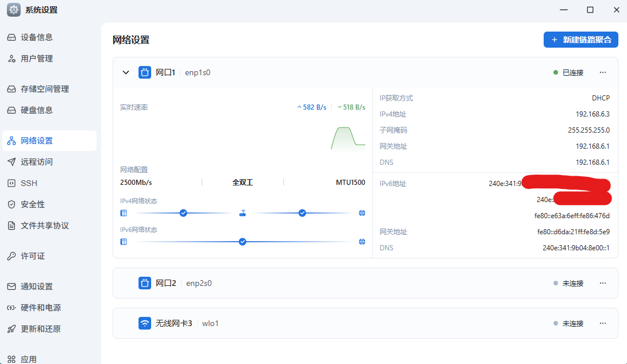
Task: Click the 安全性 shield icon
Action: point(11,204)
